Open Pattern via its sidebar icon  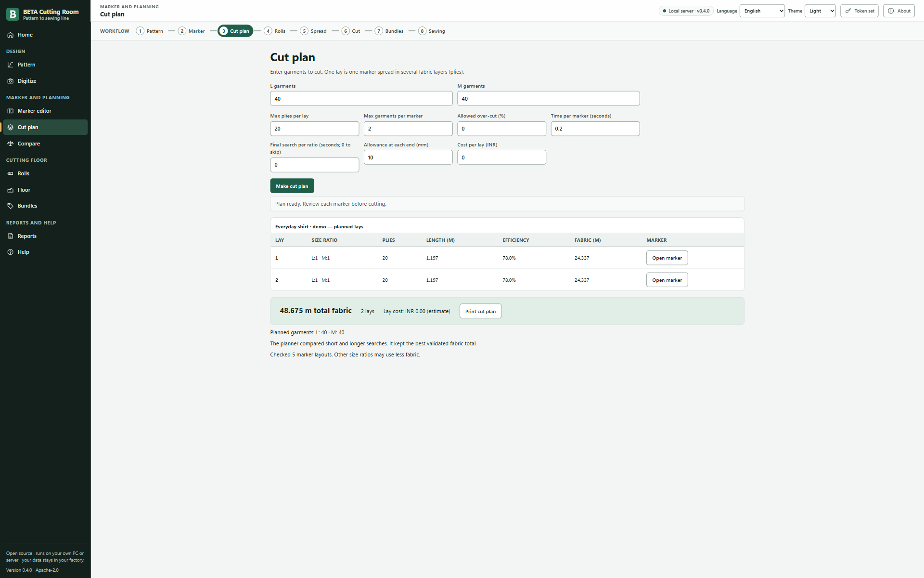coord(10,65)
